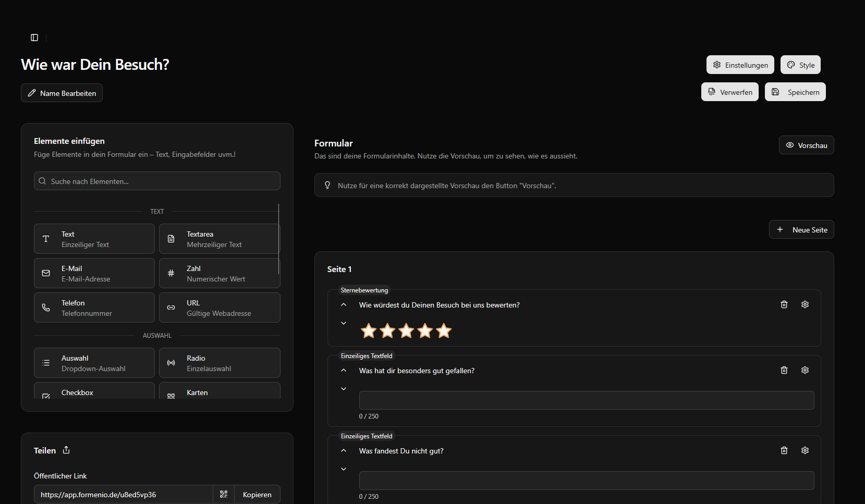Viewport: 865px width, 504px height.
Task: Select the Text element to insert
Action: tap(94, 239)
